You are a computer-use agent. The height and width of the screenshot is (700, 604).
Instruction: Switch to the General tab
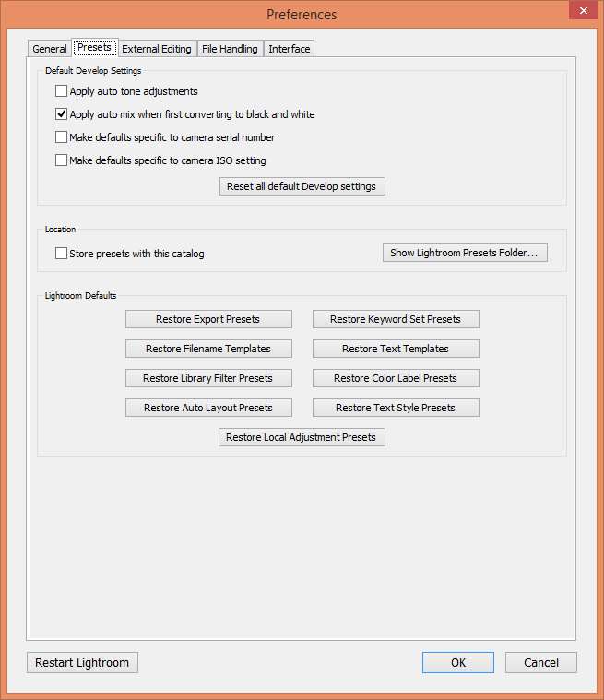click(50, 49)
